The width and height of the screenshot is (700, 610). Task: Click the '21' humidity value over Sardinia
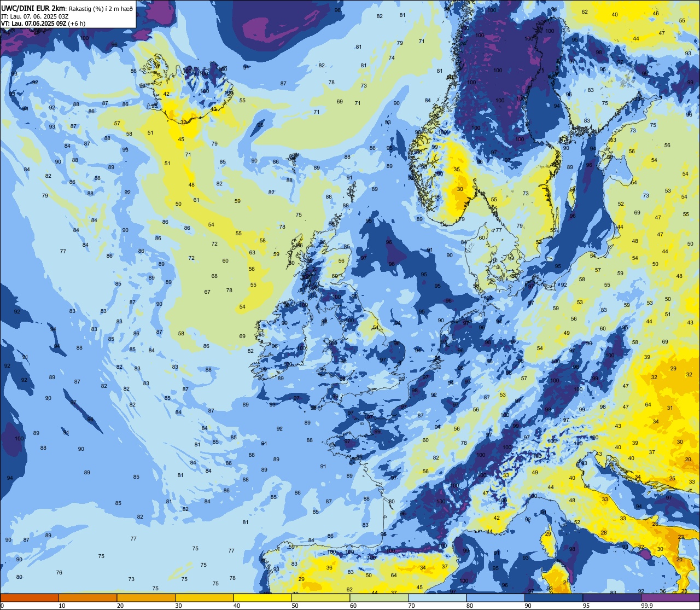pos(566,582)
